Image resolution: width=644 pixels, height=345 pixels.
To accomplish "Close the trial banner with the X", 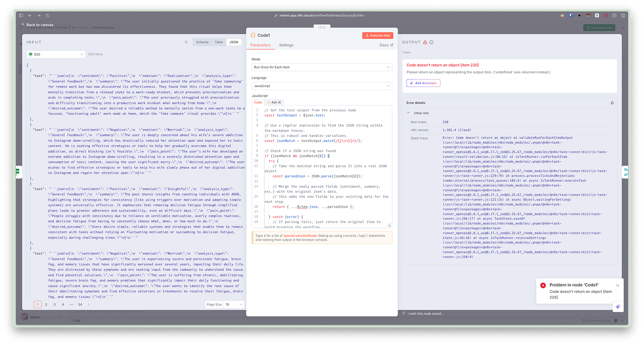I will coord(623,27).
